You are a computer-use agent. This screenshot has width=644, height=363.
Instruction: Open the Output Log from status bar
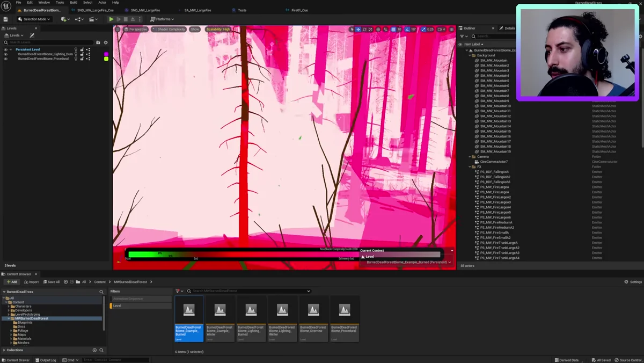click(45, 360)
